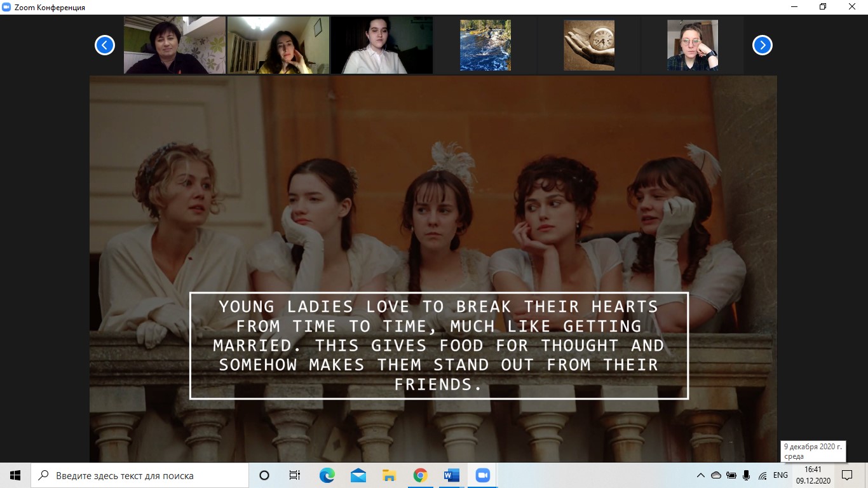
Task: Check battery status icon in tray
Action: (x=731, y=475)
